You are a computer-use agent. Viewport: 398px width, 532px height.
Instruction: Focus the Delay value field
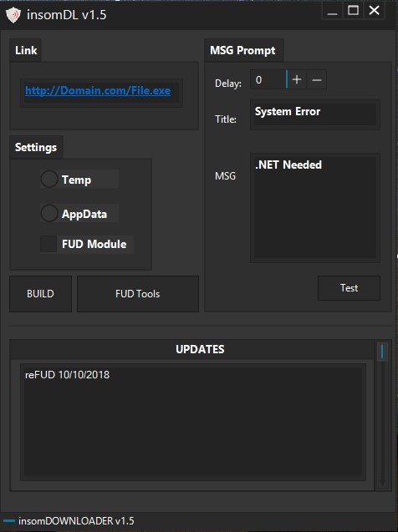click(268, 79)
